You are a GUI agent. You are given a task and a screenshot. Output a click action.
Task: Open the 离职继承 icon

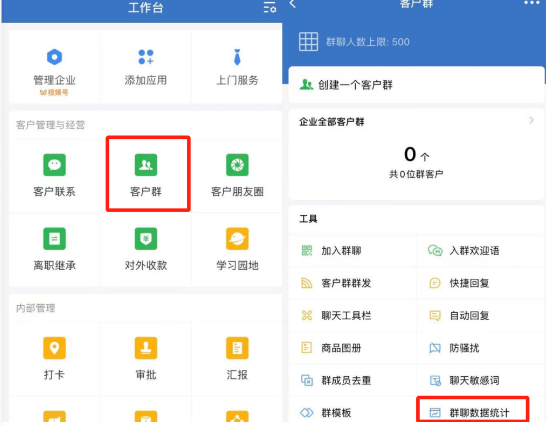[x=54, y=239]
